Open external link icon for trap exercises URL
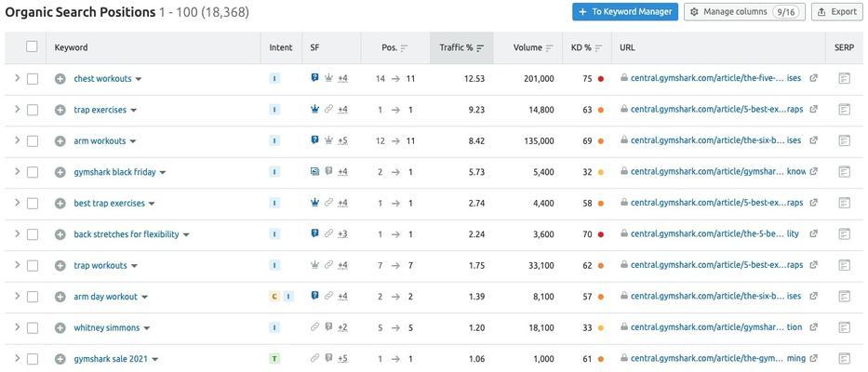Screen dimensions: 868x372 (x=813, y=110)
